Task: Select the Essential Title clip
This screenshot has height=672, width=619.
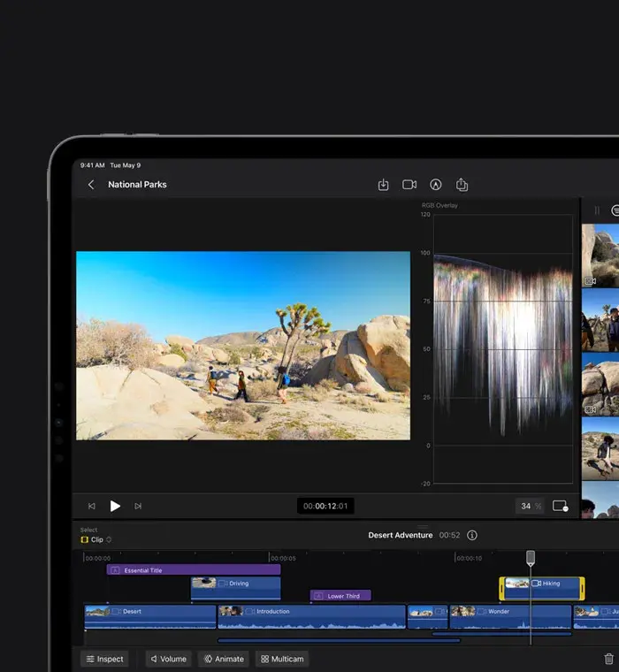Action: tap(194, 570)
